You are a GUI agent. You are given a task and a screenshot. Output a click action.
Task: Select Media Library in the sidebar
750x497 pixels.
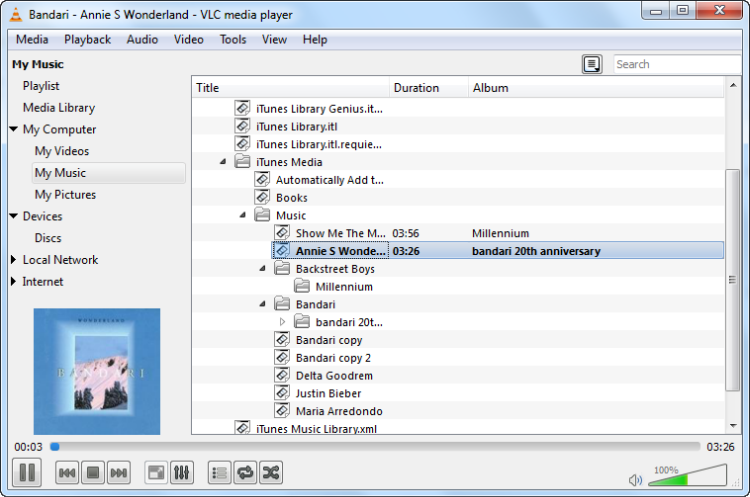[x=59, y=108]
